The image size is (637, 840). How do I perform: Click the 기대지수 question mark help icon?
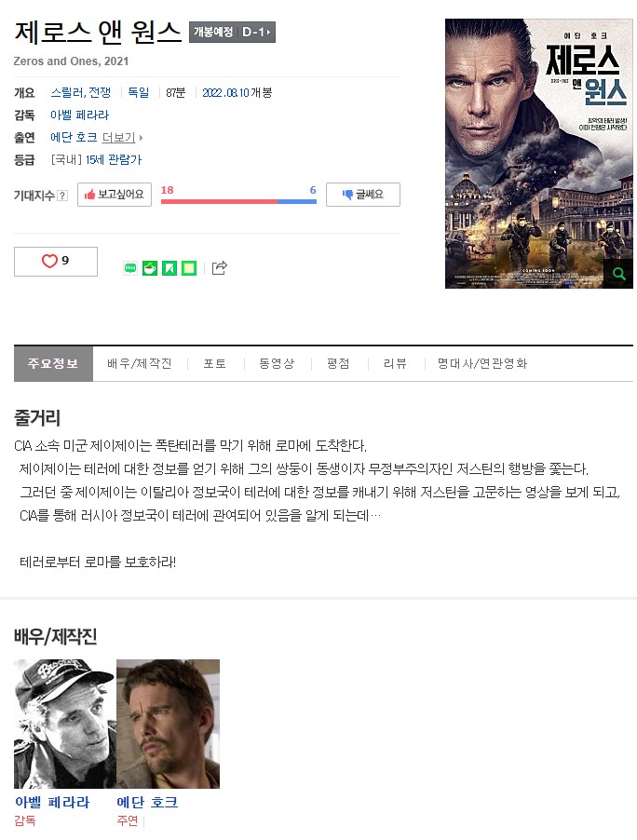coord(62,196)
